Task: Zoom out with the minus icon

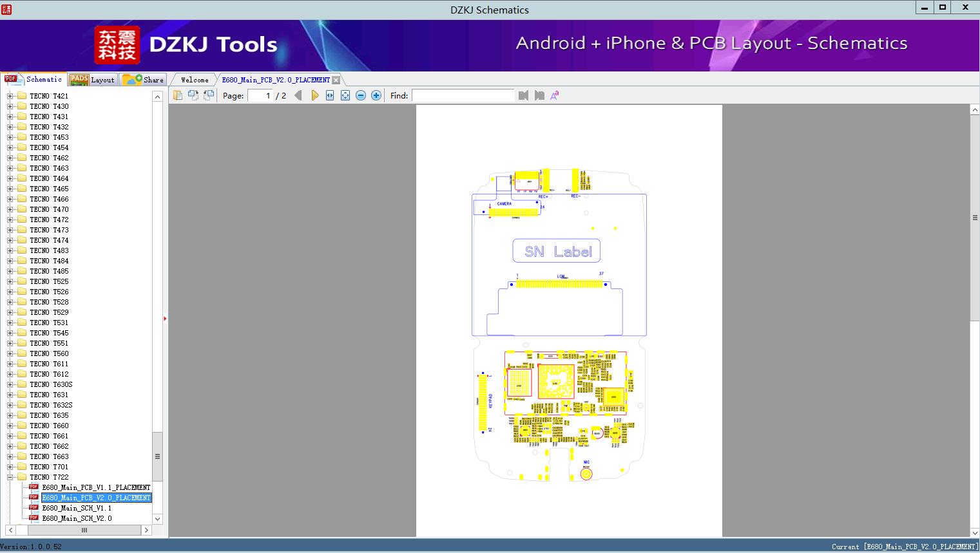Action: [x=361, y=95]
